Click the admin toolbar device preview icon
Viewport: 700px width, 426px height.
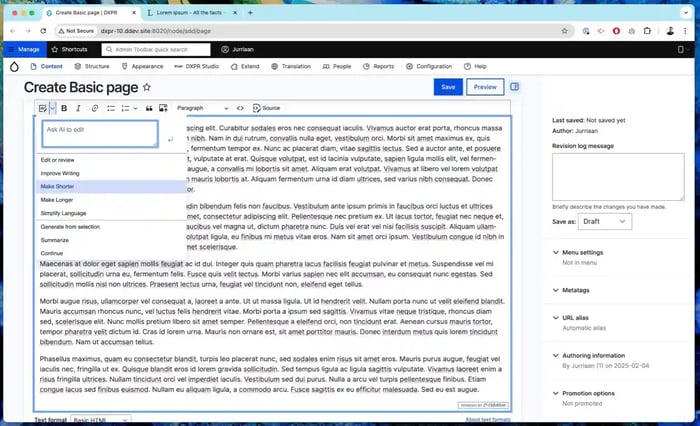[x=680, y=49]
